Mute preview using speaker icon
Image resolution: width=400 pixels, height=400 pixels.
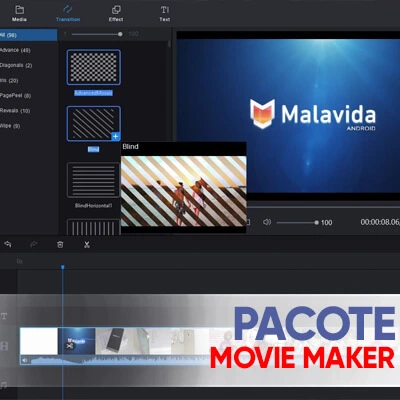(x=267, y=222)
